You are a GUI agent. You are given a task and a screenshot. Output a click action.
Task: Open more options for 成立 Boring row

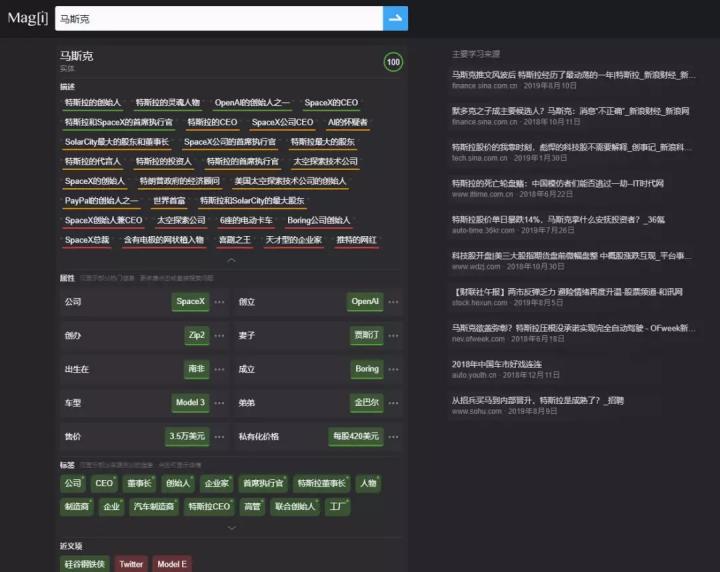click(x=394, y=369)
